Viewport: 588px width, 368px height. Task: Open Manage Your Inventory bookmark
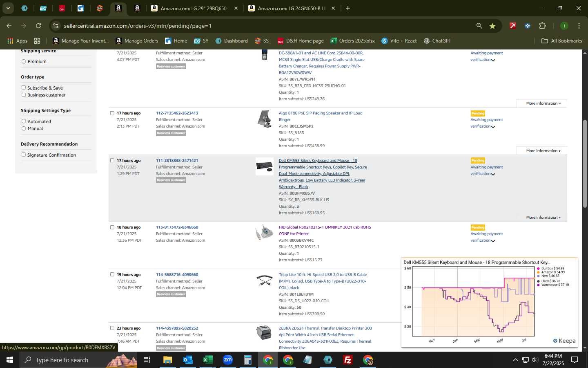[x=81, y=41]
